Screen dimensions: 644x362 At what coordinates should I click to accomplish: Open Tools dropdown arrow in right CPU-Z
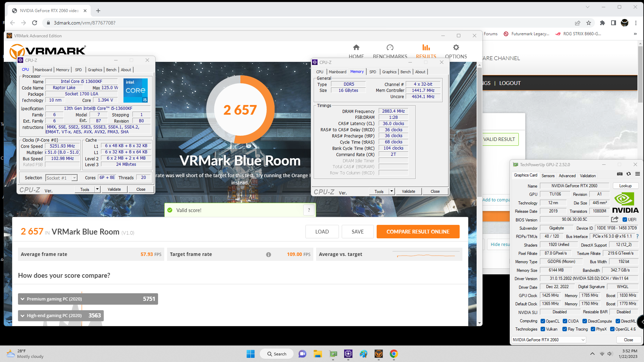(x=392, y=191)
